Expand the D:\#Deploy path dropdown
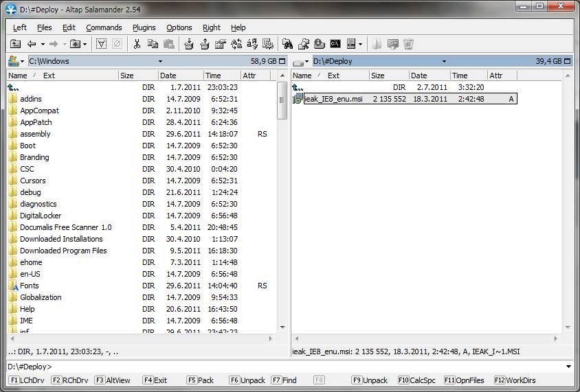 click(444, 61)
